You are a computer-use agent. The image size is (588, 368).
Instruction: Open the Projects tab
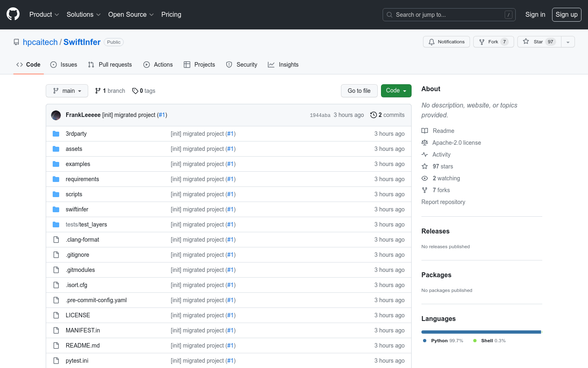[199, 65]
